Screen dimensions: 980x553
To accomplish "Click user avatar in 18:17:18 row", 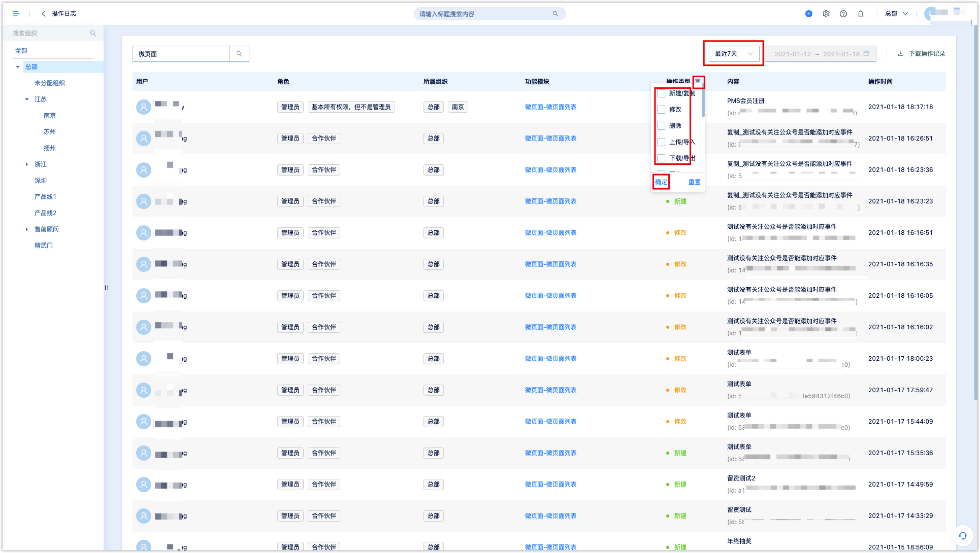I will point(143,107).
